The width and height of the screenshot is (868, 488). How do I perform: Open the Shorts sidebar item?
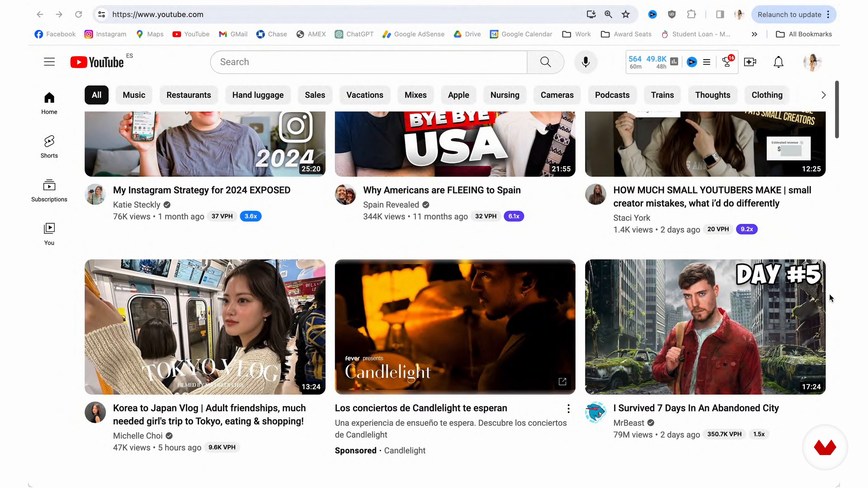point(49,146)
